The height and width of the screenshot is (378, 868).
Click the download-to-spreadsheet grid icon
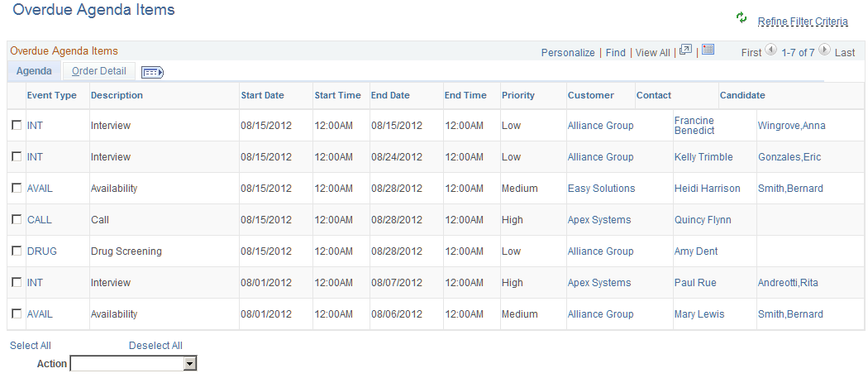pyautogui.click(x=708, y=50)
